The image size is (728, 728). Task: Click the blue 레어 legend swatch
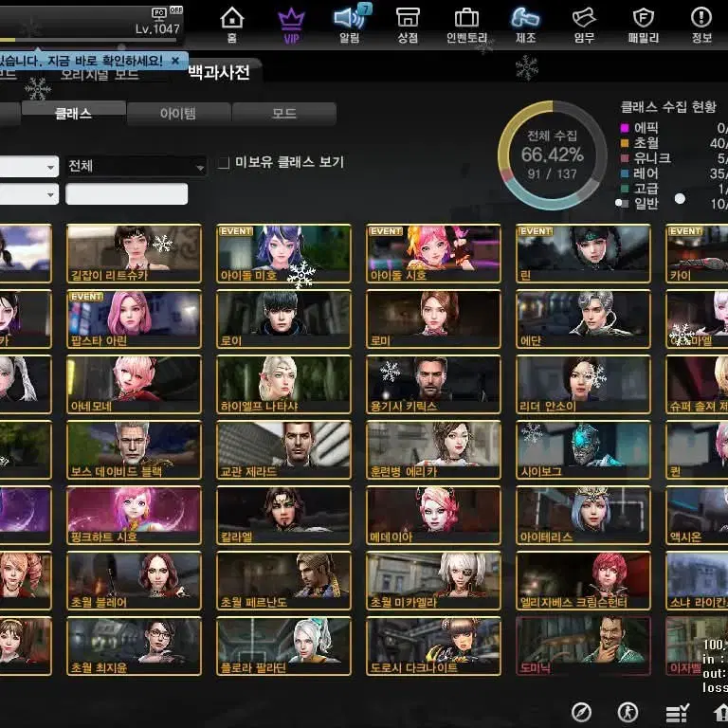[x=625, y=173]
